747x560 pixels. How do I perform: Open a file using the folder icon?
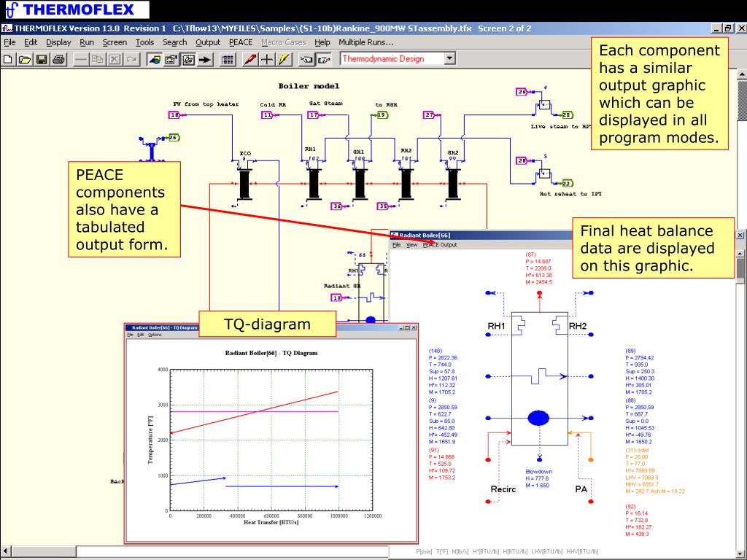pos(26,60)
